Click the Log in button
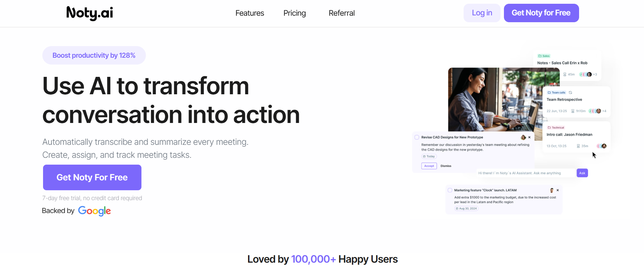Image resolution: width=644 pixels, height=277 pixels. [x=482, y=13]
